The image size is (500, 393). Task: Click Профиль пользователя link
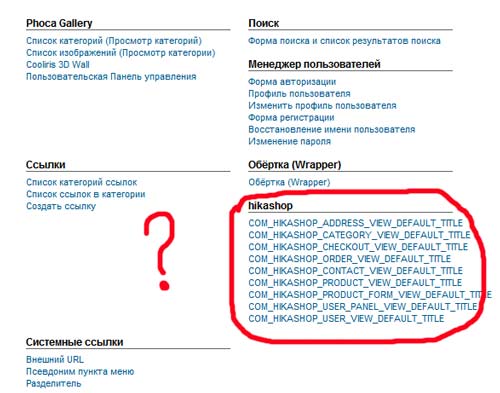299,94
